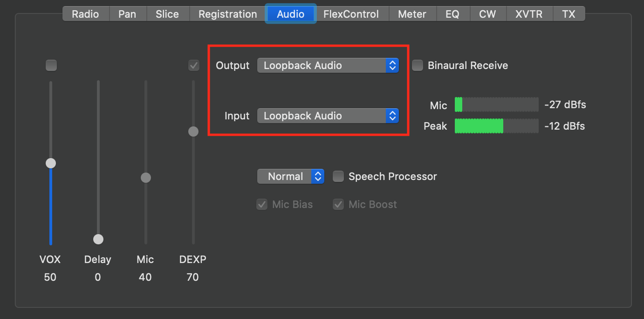
Task: Select the TX tab
Action: tap(569, 14)
